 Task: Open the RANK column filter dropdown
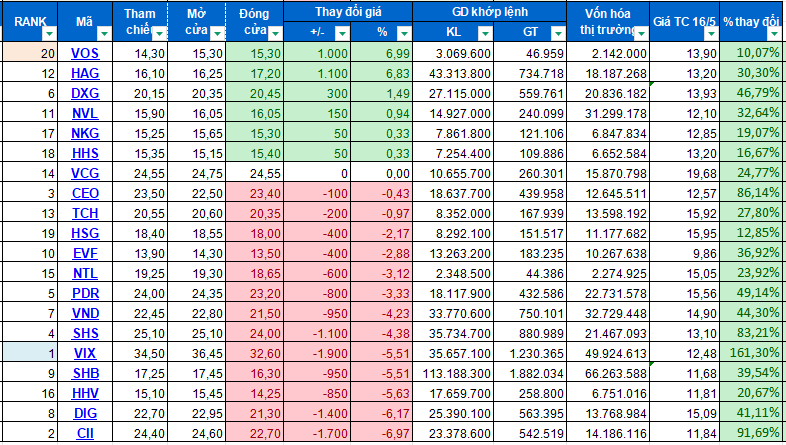[49, 34]
